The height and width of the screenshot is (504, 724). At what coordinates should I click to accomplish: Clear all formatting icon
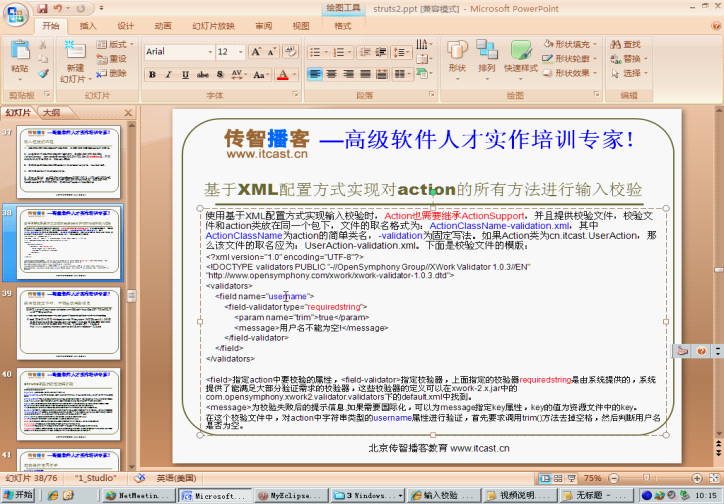point(290,52)
